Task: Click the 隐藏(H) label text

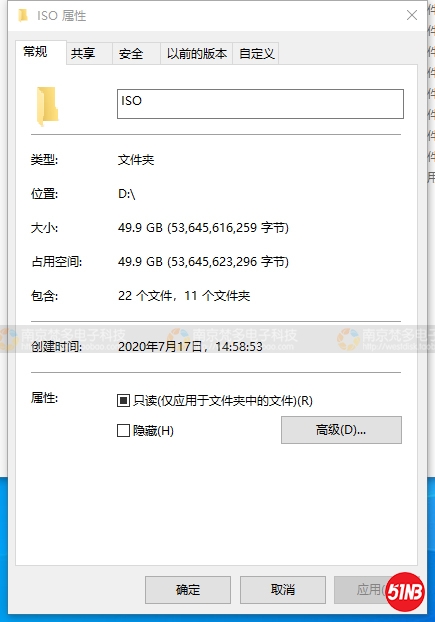Action: (153, 430)
